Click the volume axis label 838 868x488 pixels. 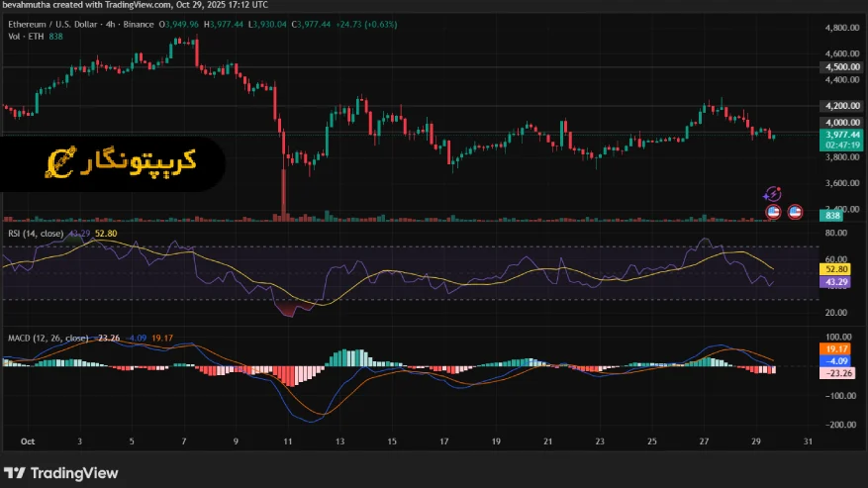[x=832, y=215]
